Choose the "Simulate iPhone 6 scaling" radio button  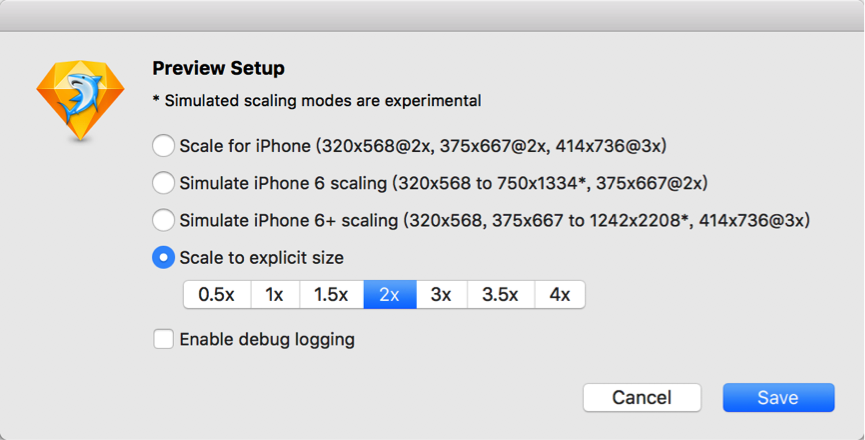pos(163,183)
